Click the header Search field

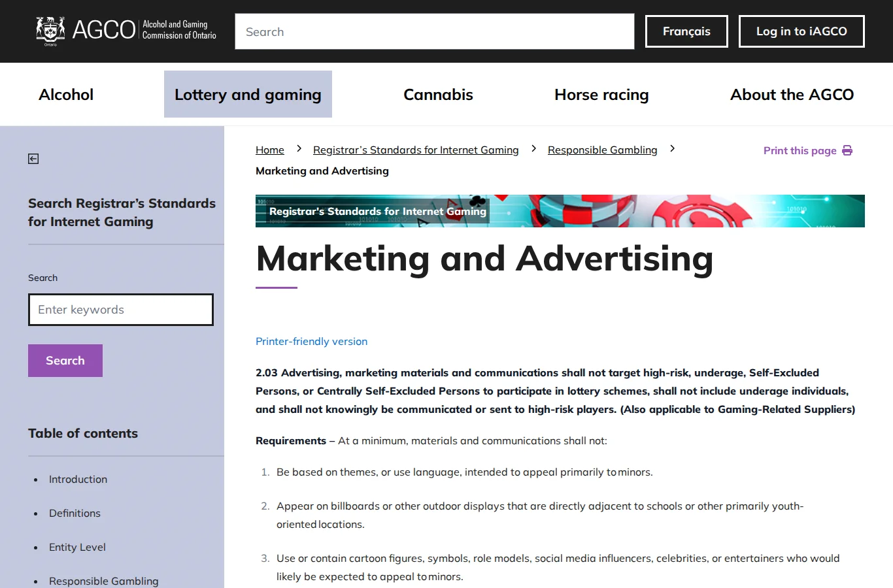(435, 31)
